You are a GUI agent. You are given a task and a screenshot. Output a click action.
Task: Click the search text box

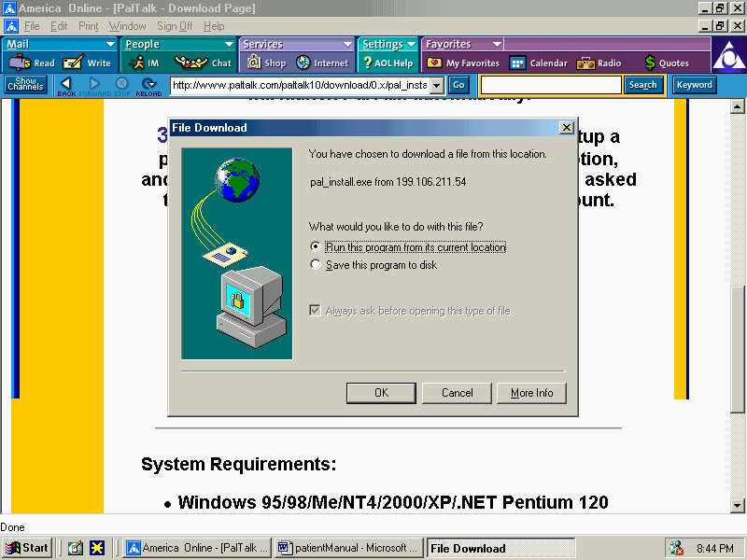[x=551, y=86]
